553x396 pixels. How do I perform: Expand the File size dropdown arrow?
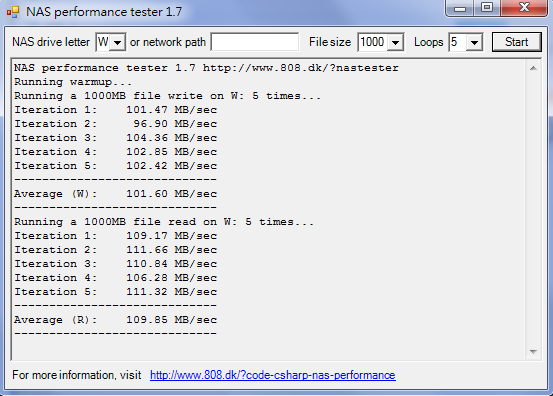pyautogui.click(x=395, y=43)
